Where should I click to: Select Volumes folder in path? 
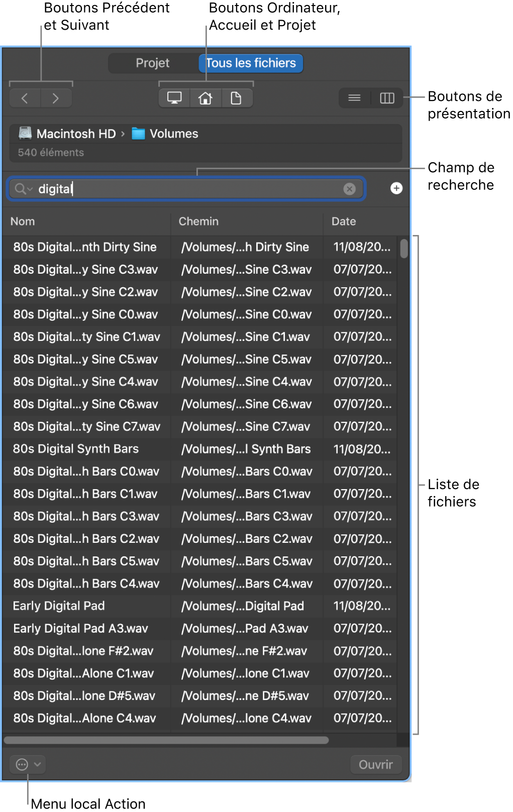coord(173,134)
